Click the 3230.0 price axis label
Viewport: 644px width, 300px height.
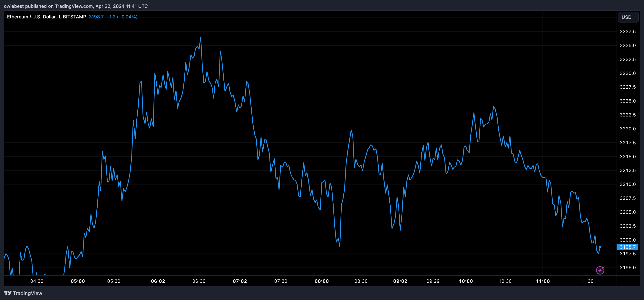coord(628,73)
